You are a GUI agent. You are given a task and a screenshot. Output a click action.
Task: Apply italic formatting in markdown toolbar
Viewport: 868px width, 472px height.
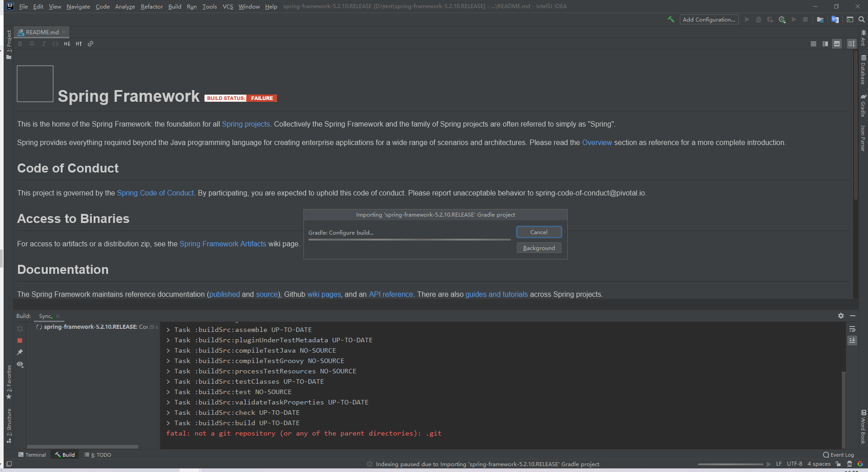(x=44, y=44)
